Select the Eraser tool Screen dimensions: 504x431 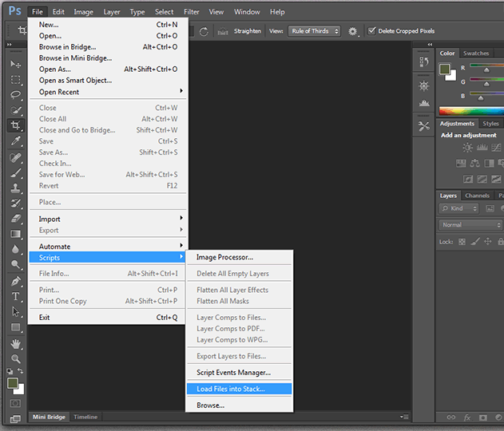pos(15,219)
